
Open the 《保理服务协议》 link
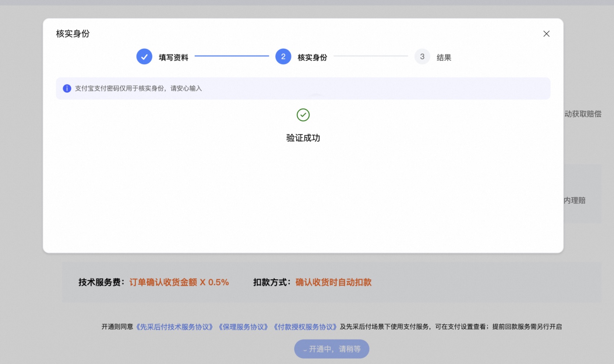pyautogui.click(x=243, y=327)
